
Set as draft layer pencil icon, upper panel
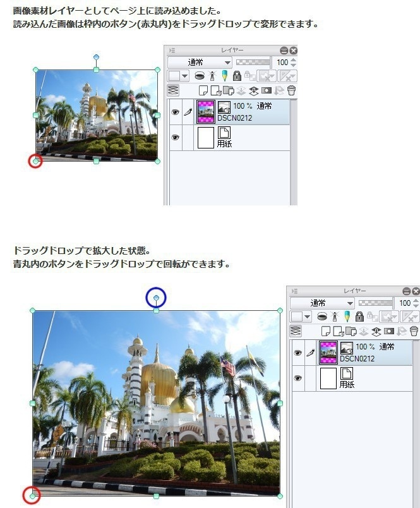pyautogui.click(x=224, y=76)
